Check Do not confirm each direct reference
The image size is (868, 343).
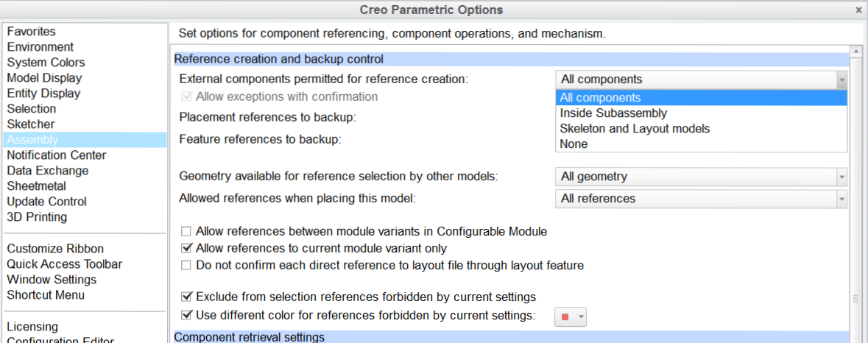(x=186, y=266)
